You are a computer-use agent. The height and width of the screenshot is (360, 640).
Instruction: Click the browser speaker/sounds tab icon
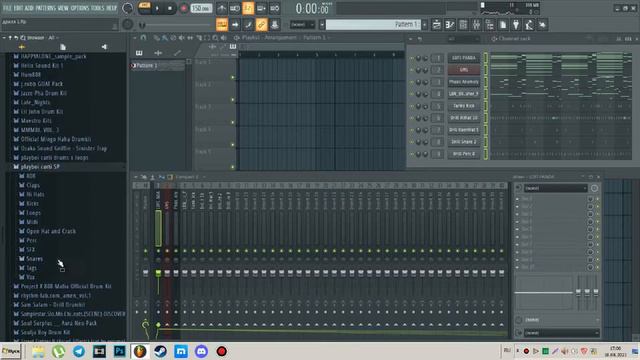(x=104, y=47)
